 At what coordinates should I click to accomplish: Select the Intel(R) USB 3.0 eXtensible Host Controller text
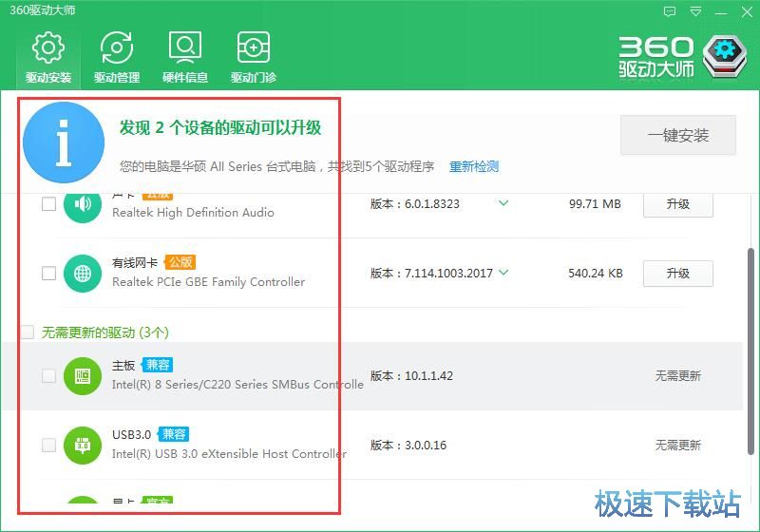(x=229, y=454)
